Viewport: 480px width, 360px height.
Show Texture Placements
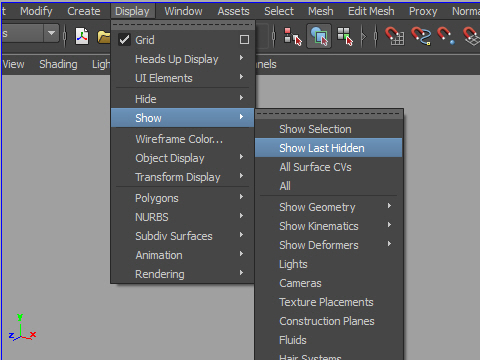329,302
